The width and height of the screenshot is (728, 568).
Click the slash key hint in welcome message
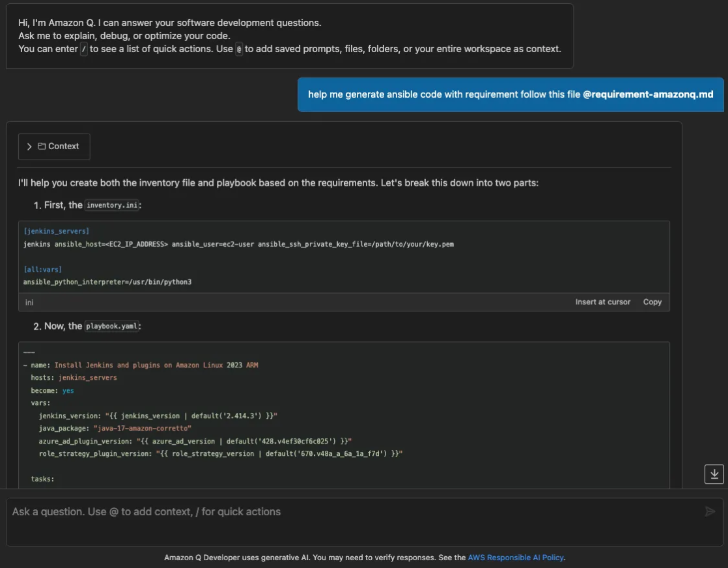83,50
